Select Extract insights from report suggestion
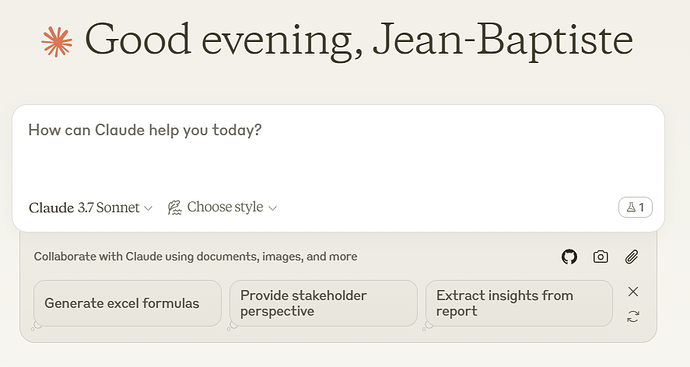690x367 pixels. tap(519, 303)
